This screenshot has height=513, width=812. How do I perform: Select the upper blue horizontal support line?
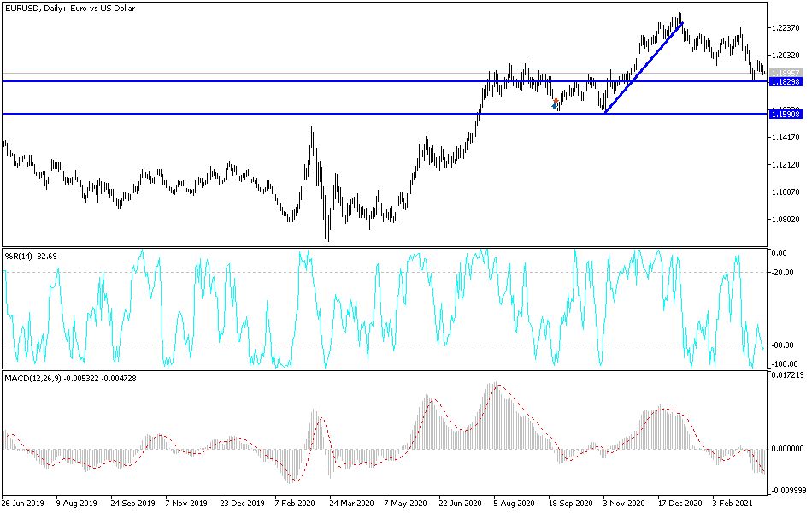(342, 80)
